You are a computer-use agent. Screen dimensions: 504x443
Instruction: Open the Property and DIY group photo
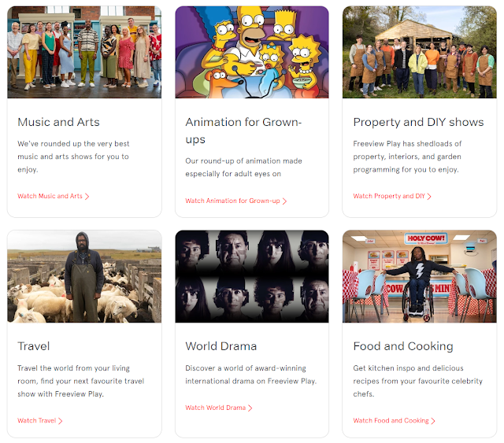click(420, 52)
